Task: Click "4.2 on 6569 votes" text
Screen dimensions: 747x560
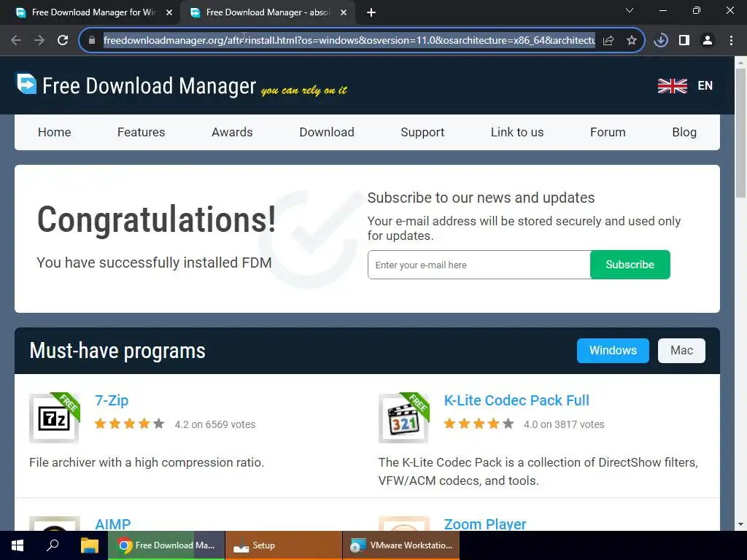Action: pyautogui.click(x=215, y=424)
